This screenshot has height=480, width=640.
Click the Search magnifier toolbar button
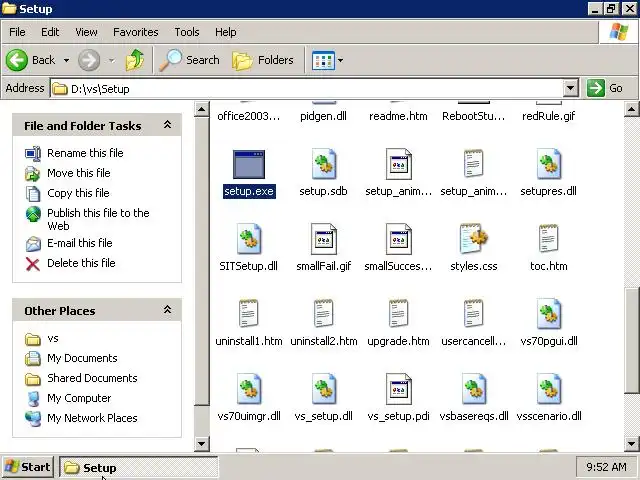pyautogui.click(x=189, y=60)
